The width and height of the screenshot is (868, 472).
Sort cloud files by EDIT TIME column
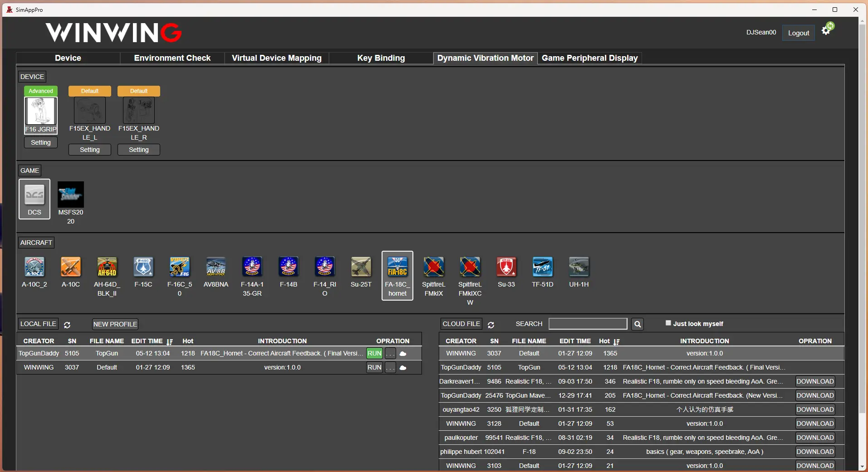(575, 341)
